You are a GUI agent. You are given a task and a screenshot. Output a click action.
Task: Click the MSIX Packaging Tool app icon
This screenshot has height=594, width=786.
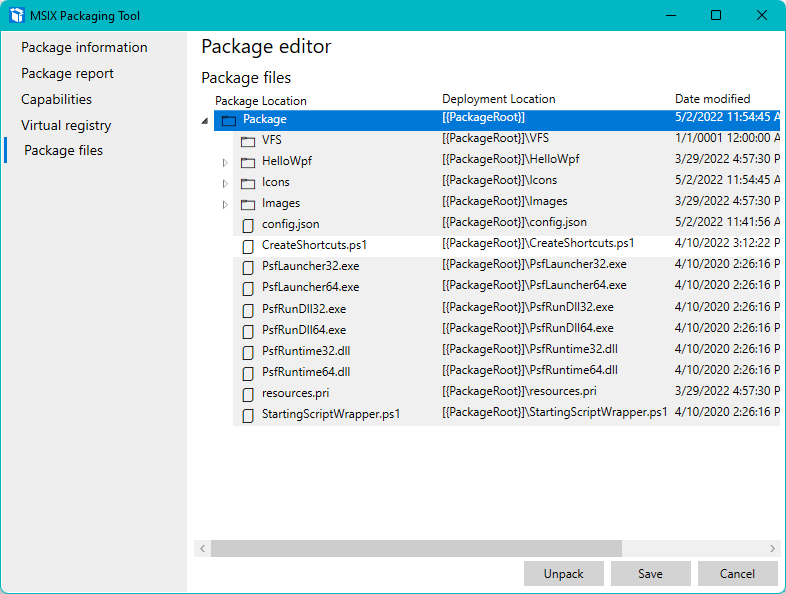(x=17, y=15)
